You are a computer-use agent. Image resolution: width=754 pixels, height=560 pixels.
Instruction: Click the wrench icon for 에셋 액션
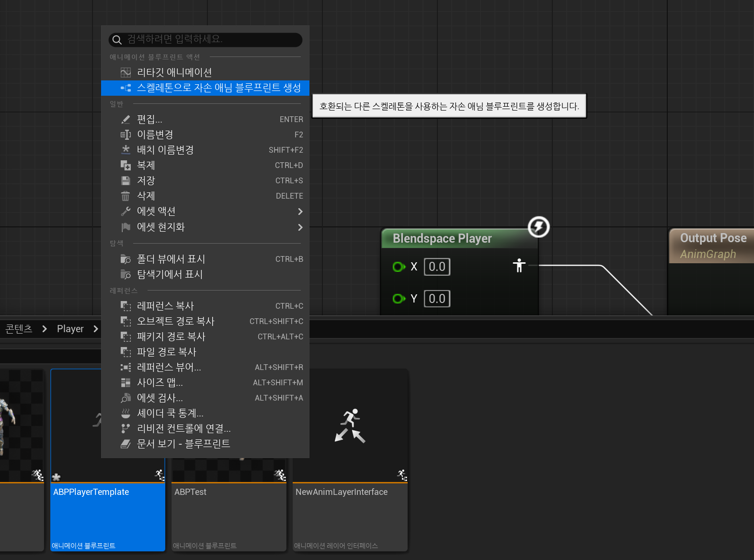126,211
